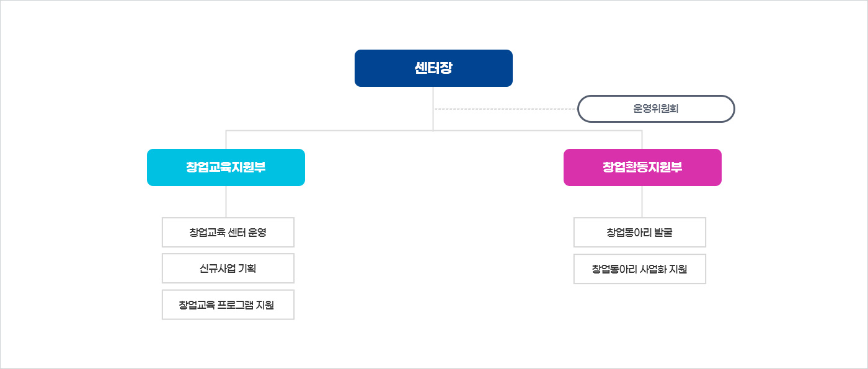868x369 pixels.
Task: Click the vertical line entering 창업교육지원부 from above
Action: tap(226, 140)
